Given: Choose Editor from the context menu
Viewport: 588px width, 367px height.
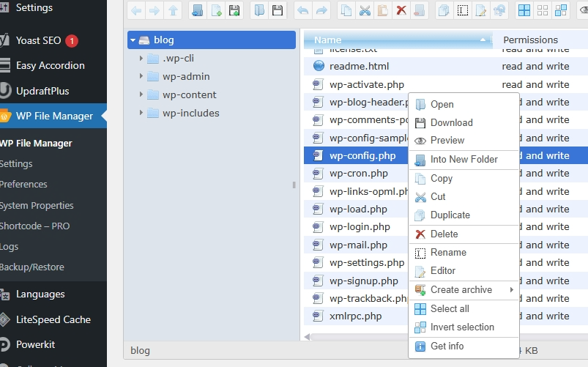Looking at the screenshot, I should pyautogui.click(x=464, y=270).
